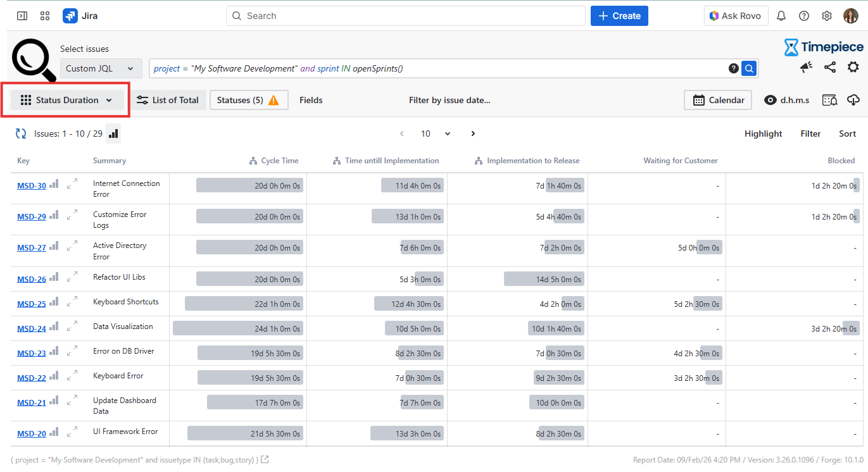Screen dimensions: 868x472
Task: Open the Jira app switcher grid icon
Action: click(x=44, y=16)
